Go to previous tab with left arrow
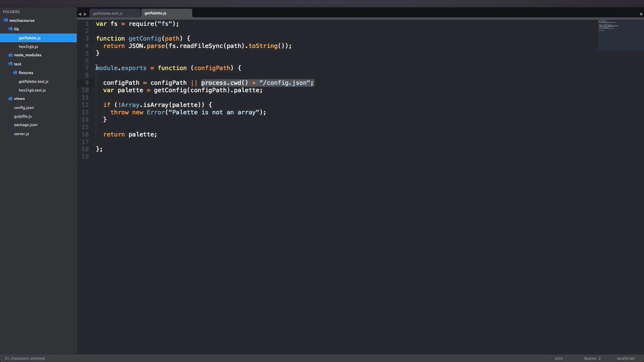The image size is (644, 362). [79, 14]
